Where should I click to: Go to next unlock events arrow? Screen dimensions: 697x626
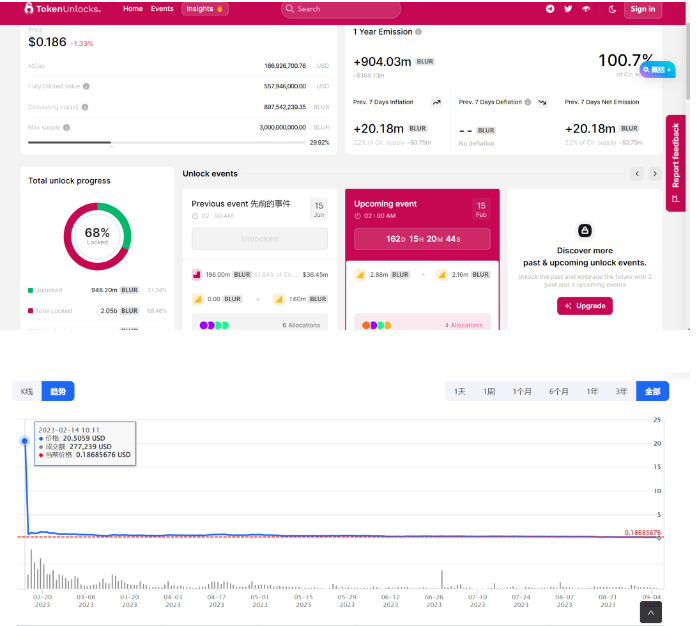coord(655,173)
